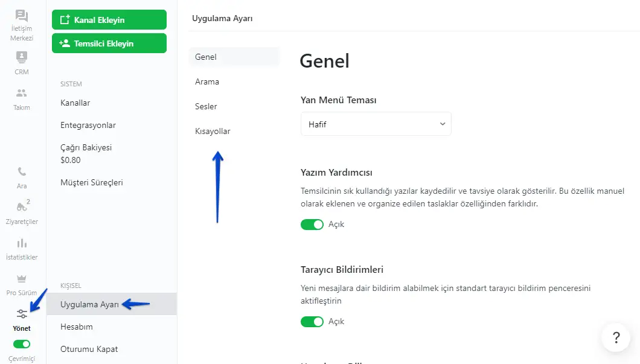The image size is (640, 364).
Task: Open Ziyaretçiler binoculars icon
Action: click(x=22, y=207)
